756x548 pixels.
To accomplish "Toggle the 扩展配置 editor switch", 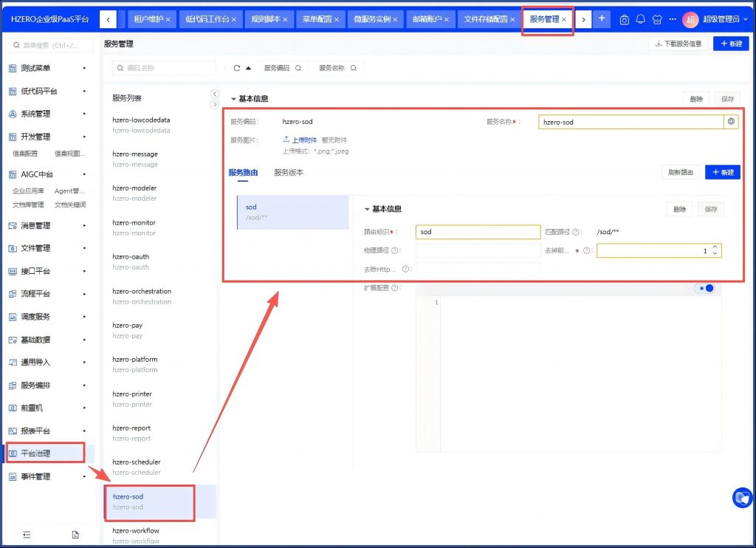I will click(705, 288).
